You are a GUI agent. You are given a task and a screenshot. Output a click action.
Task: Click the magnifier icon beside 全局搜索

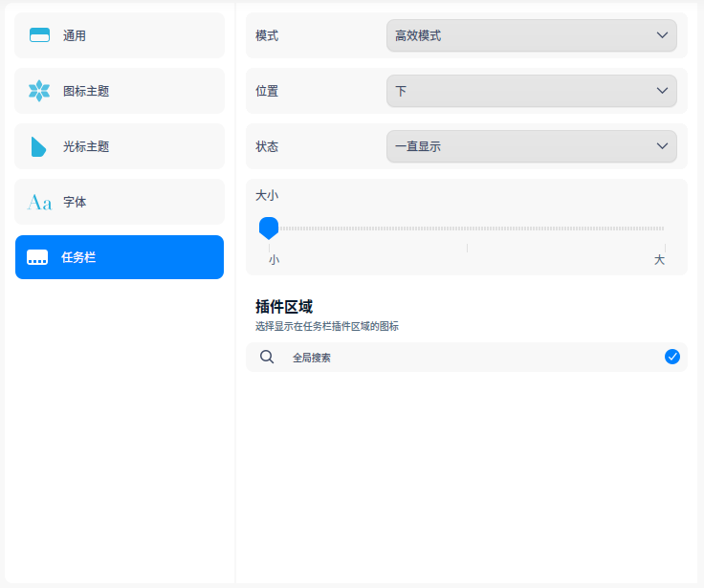pos(267,357)
